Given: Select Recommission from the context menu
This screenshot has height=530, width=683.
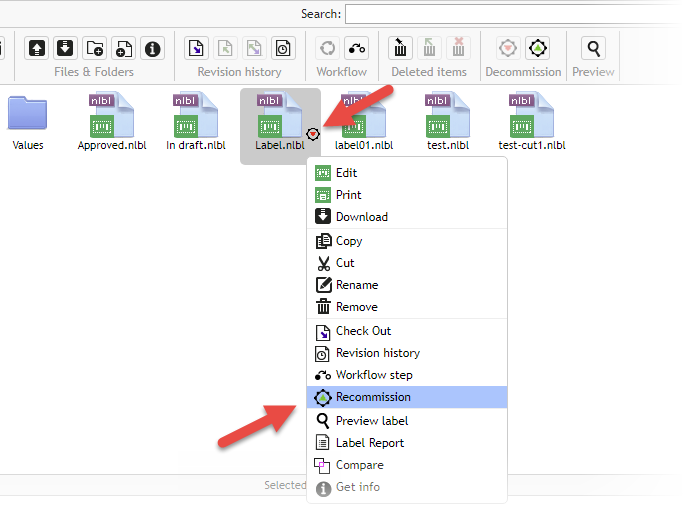Looking at the screenshot, I should point(373,397).
